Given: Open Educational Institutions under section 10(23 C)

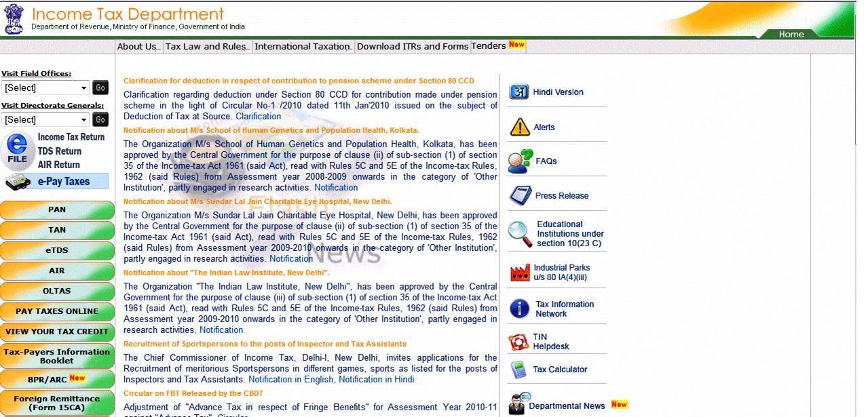Looking at the screenshot, I should pos(570,234).
